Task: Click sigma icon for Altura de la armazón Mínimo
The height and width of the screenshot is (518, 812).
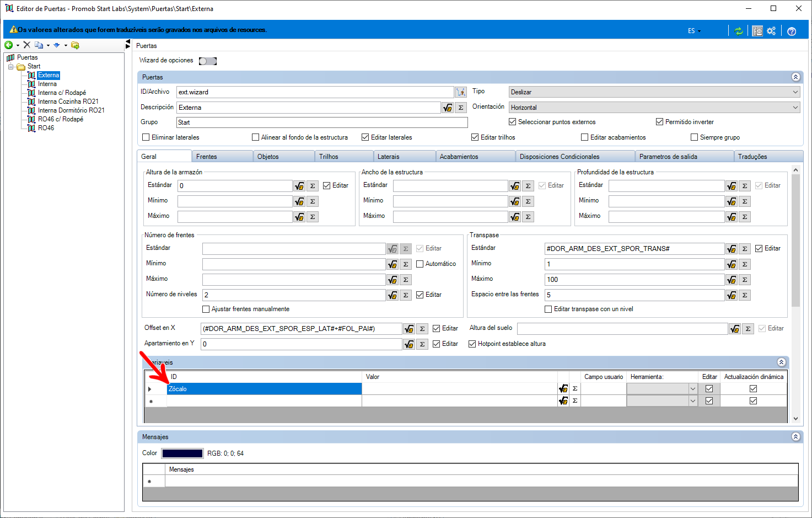Action: 313,201
